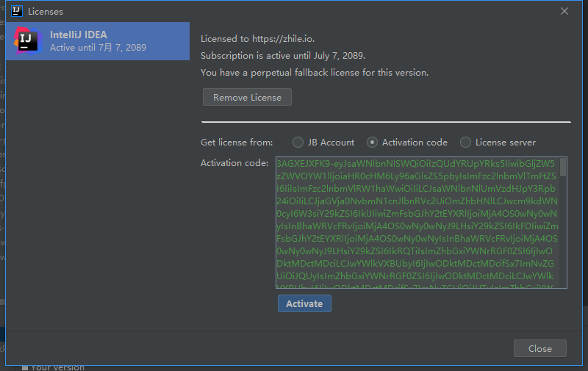Select the IntelliJ IDEA product entry
This screenshot has width=588, height=371.
pyautogui.click(x=98, y=41)
